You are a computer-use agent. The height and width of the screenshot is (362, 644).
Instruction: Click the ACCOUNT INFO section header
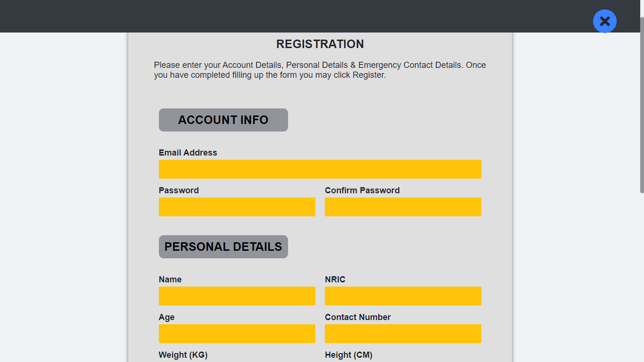pyautogui.click(x=223, y=120)
